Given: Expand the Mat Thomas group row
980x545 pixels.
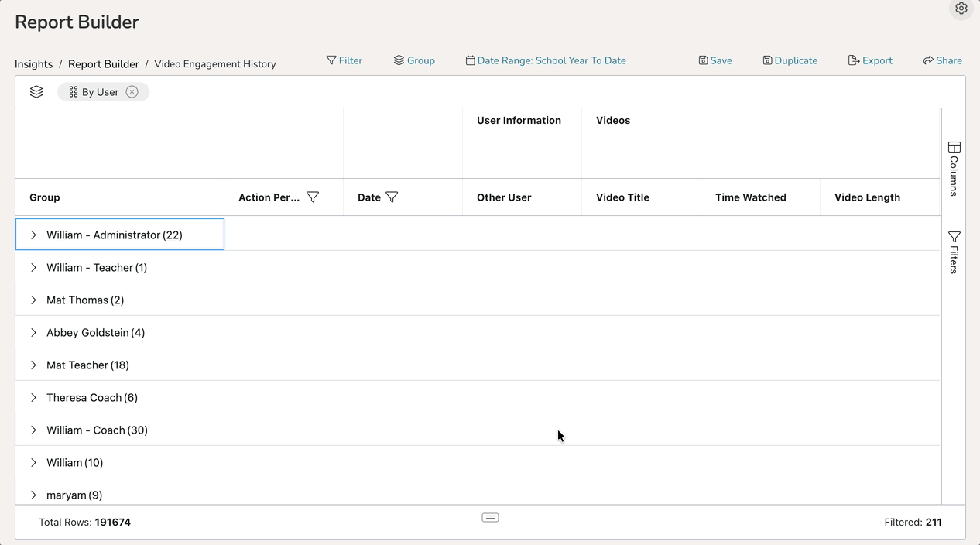Looking at the screenshot, I should pyautogui.click(x=33, y=300).
